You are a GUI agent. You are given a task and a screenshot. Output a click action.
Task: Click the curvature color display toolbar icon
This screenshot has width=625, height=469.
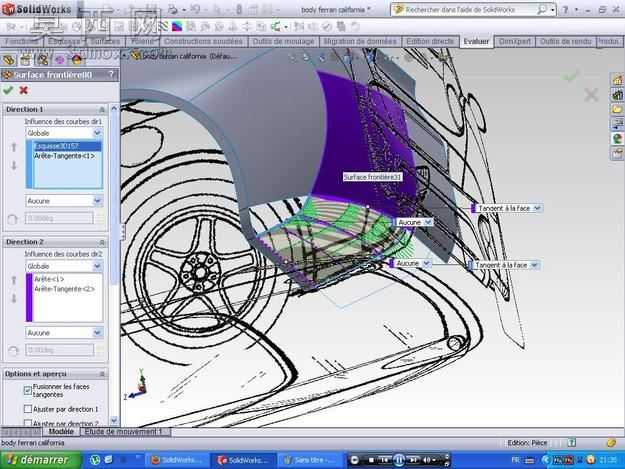tap(177, 27)
